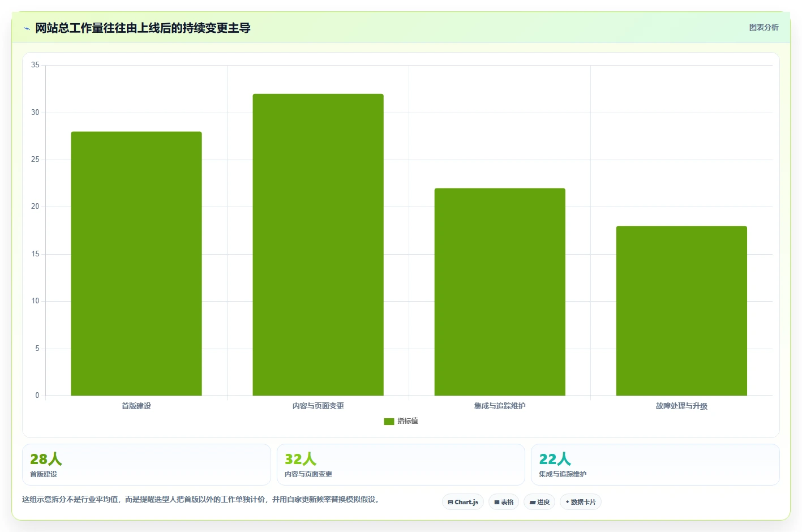Click the title 网站总工作量往往由上线后的持续变更主导
The width and height of the screenshot is (802, 532).
point(143,28)
